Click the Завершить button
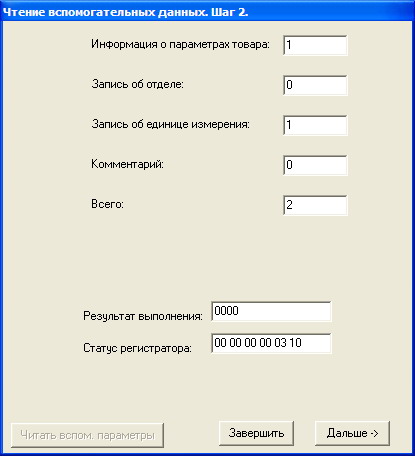The height and width of the screenshot is (456, 415). [x=256, y=433]
